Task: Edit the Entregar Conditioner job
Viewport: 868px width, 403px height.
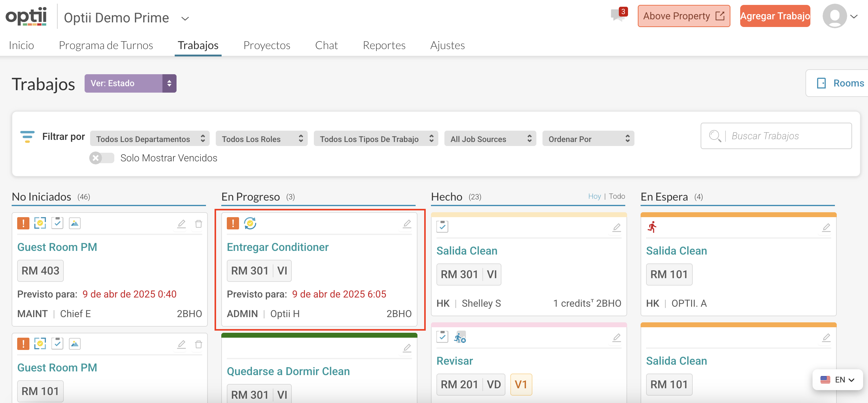Action: (407, 224)
